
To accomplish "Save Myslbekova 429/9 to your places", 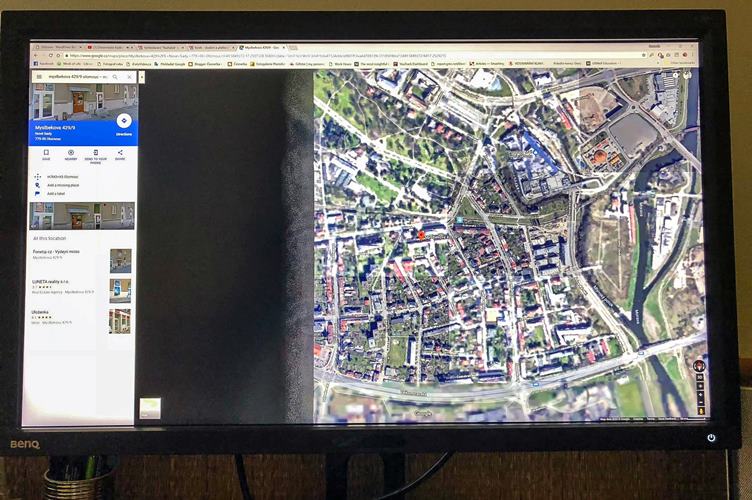I will 46,154.
